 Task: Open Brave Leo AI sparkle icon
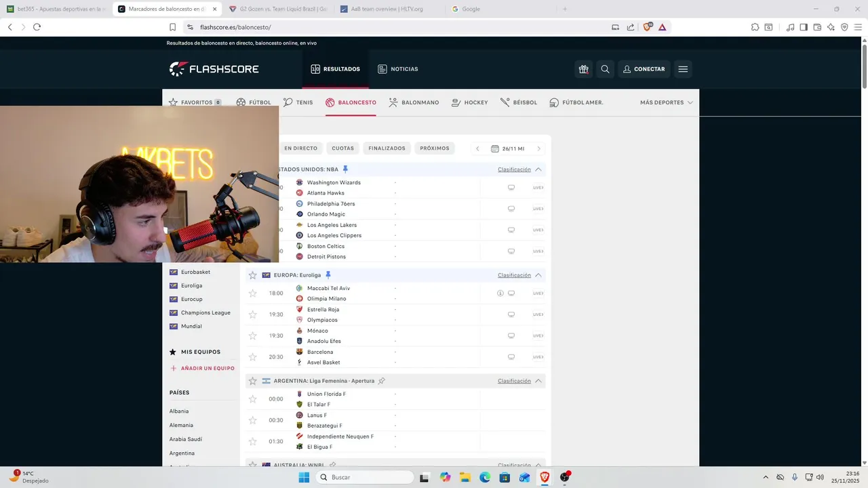[x=831, y=27]
